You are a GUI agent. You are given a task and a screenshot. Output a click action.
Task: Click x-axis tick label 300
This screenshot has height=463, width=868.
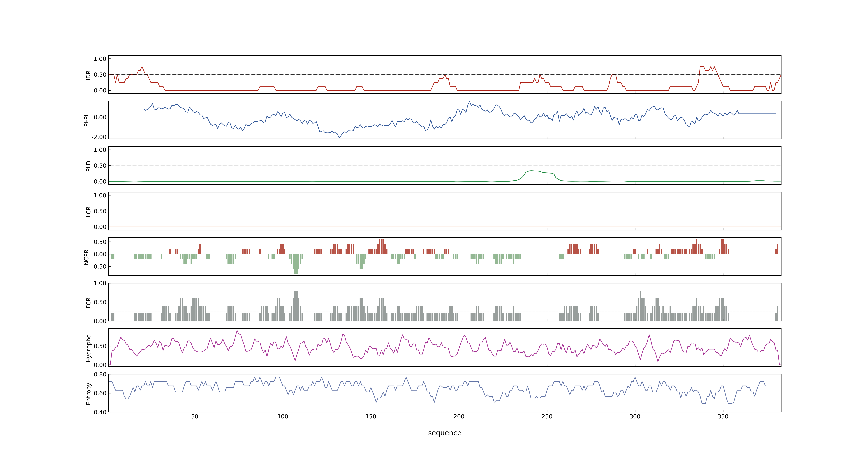[x=635, y=416]
